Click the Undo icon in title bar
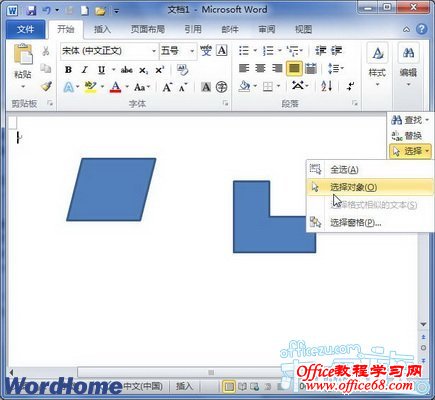This screenshot has width=435, height=400. tap(46, 10)
